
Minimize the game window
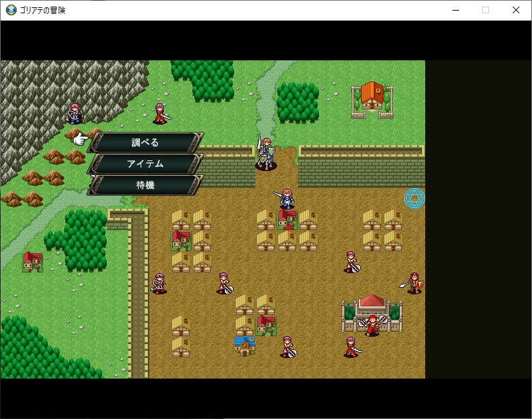pyautogui.click(x=456, y=10)
